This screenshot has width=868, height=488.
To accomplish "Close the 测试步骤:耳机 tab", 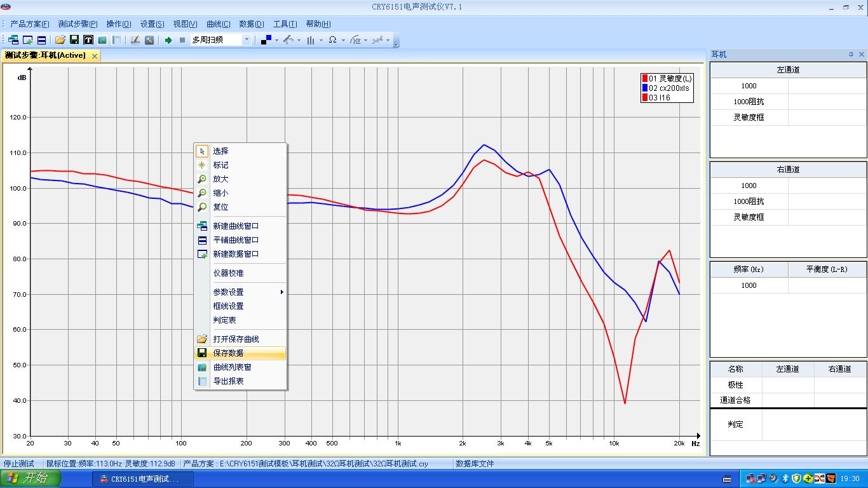I will [x=95, y=56].
